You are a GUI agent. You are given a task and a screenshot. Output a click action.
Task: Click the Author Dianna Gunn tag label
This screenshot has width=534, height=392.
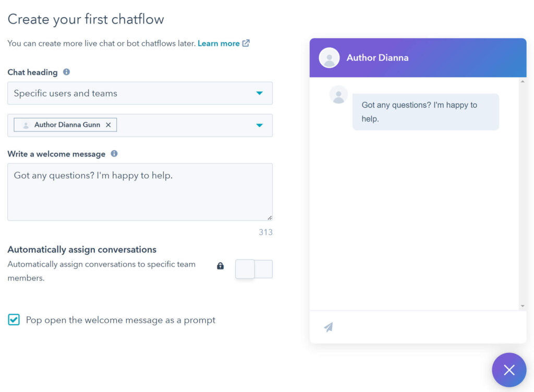coord(67,125)
